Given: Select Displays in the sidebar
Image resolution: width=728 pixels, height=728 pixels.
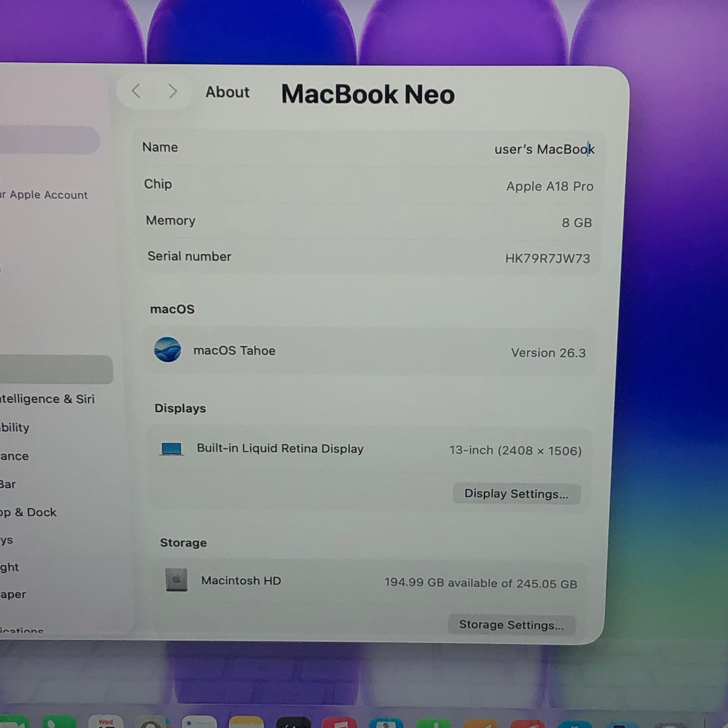Looking at the screenshot, I should (x=7, y=540).
